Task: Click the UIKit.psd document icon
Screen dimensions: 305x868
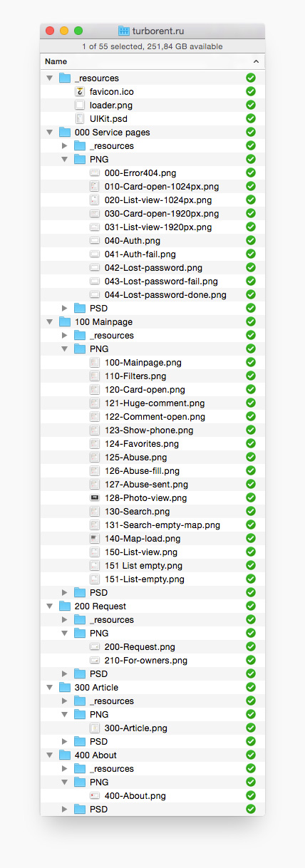Action: tap(80, 119)
